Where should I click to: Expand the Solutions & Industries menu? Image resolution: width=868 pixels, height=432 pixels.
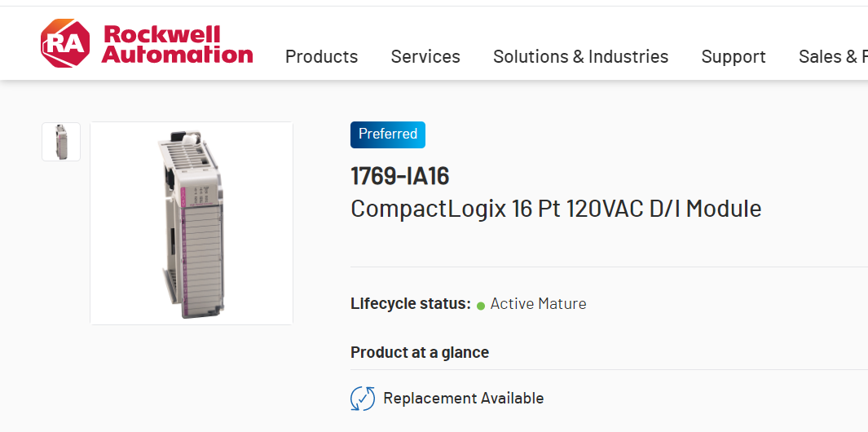pos(580,56)
